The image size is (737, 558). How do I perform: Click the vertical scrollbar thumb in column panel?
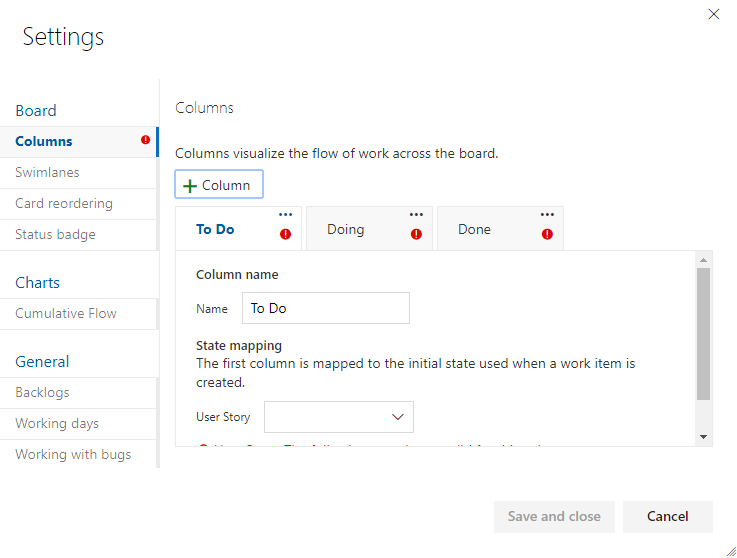[x=703, y=334]
